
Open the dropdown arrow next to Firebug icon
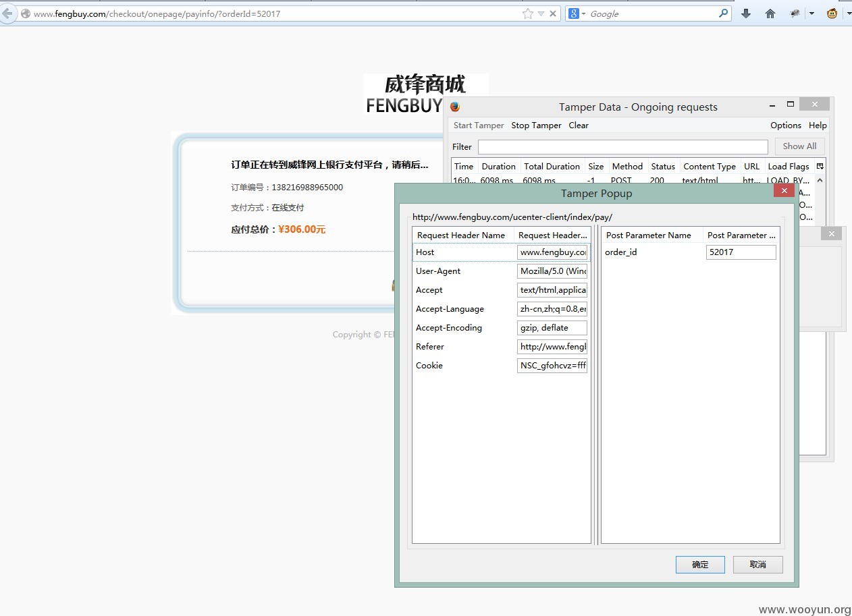pyautogui.click(x=811, y=13)
